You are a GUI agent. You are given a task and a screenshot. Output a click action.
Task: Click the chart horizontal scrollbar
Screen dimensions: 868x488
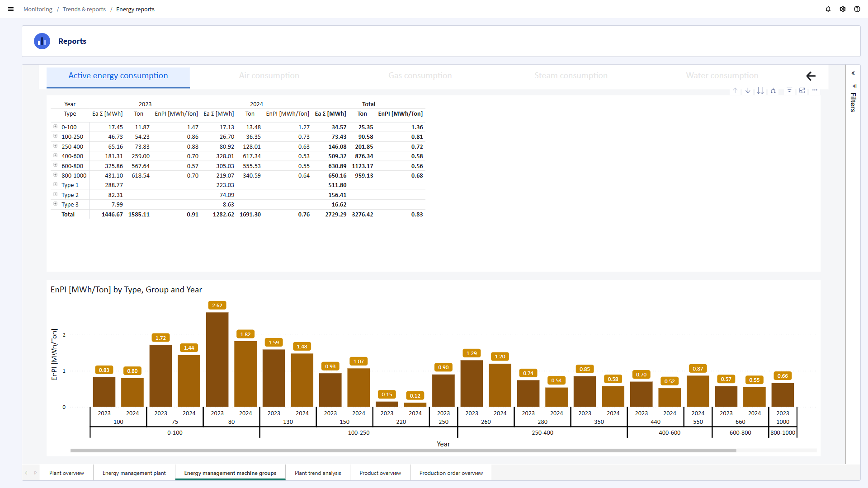(x=403, y=450)
